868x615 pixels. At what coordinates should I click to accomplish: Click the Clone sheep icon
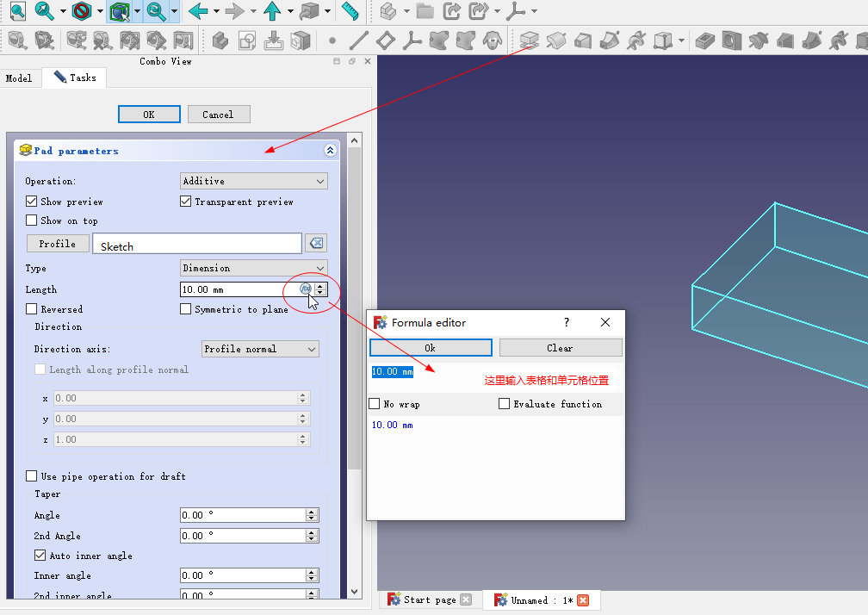493,40
